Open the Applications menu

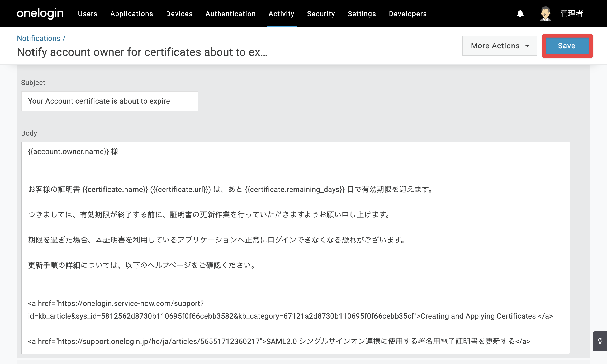pos(132,14)
